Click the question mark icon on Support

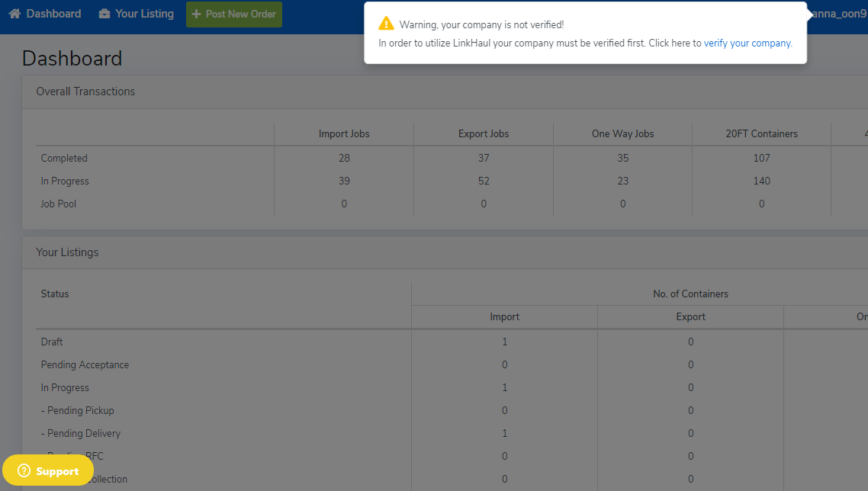pyautogui.click(x=24, y=471)
